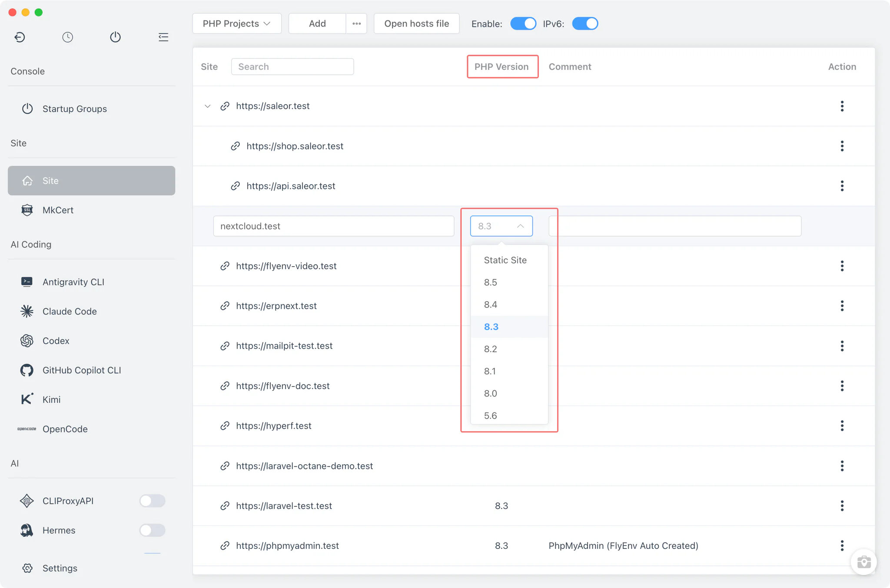
Task: Close the 8.3 PHP version dropdown
Action: 501,226
